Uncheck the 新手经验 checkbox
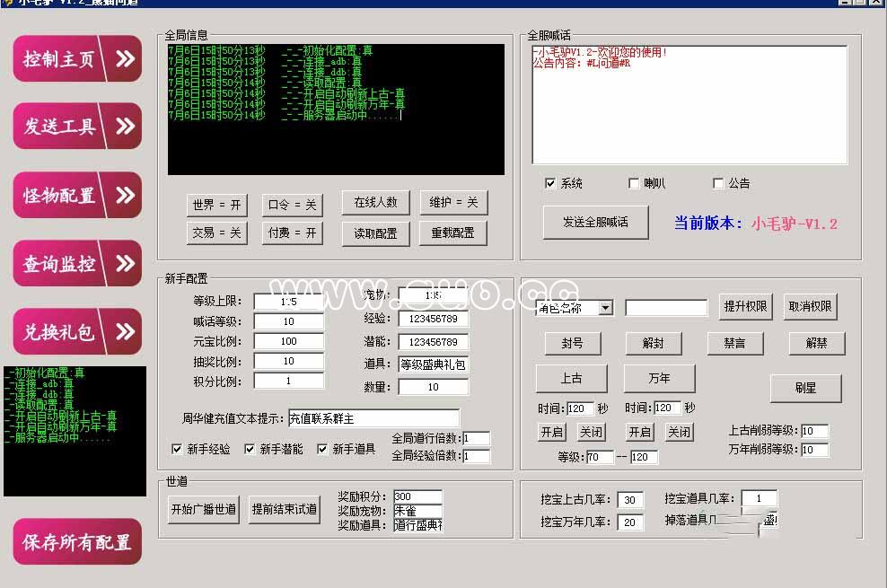887x588 pixels. (177, 449)
